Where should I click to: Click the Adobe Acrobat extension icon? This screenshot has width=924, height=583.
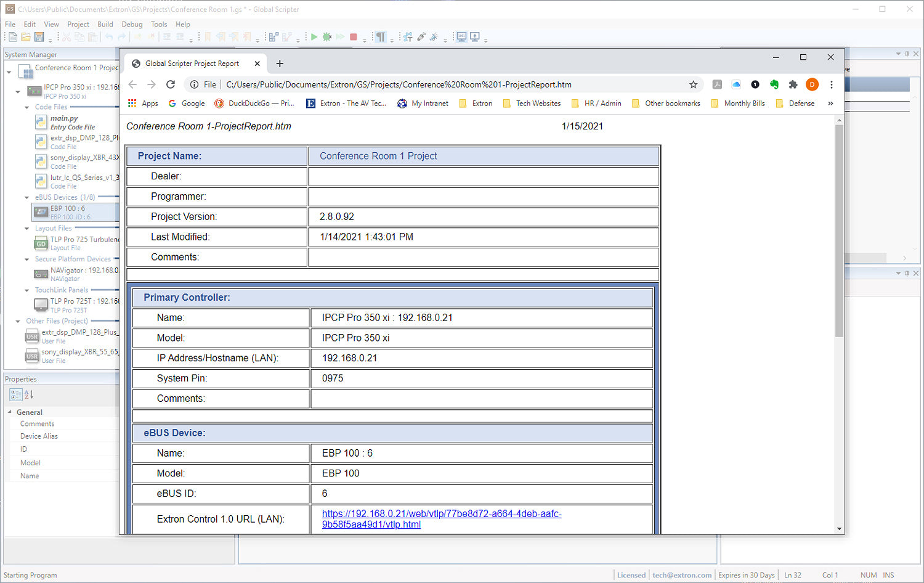[717, 84]
